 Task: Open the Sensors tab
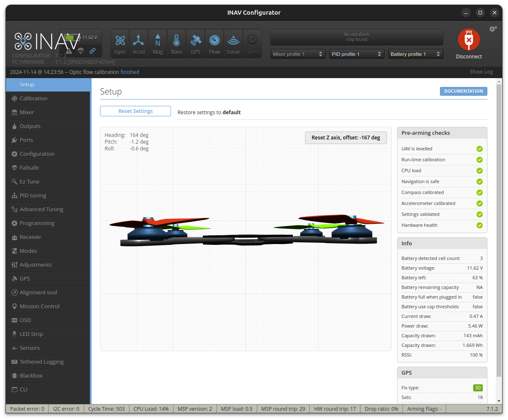48,348
